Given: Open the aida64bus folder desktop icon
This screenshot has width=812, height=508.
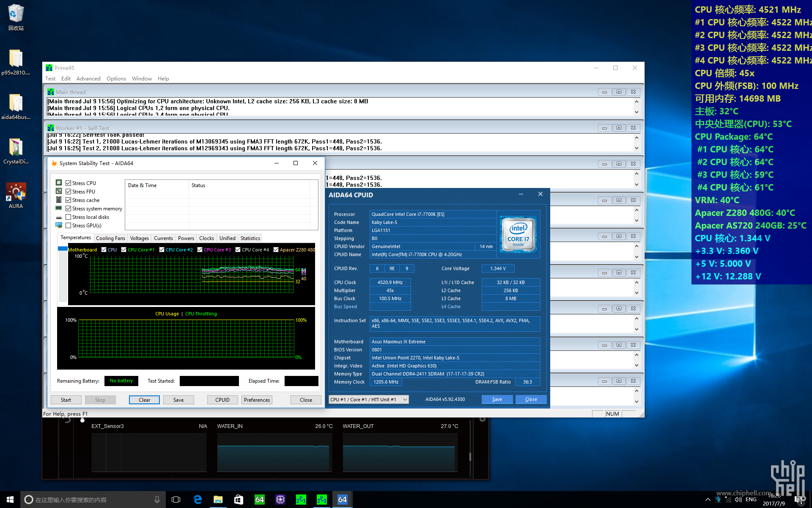Looking at the screenshot, I should point(16,107).
